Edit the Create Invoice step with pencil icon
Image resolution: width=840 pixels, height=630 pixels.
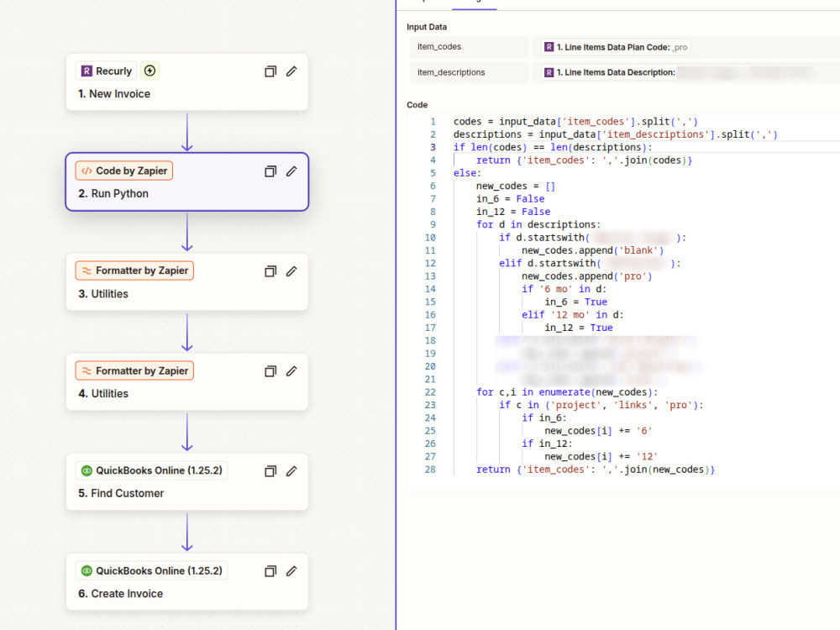click(291, 571)
